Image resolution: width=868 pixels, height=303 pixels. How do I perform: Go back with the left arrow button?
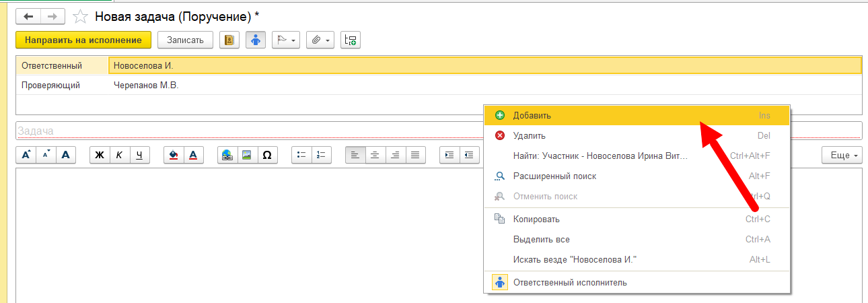pyautogui.click(x=28, y=16)
